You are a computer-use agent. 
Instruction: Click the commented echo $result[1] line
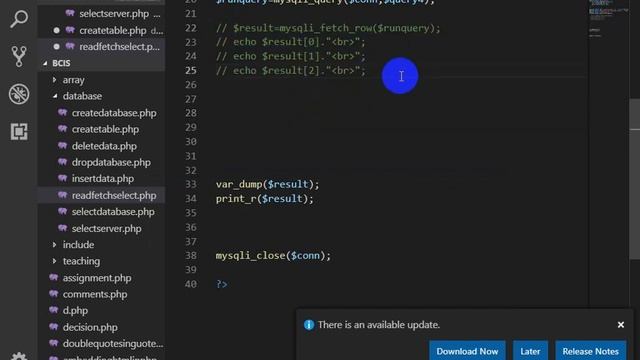click(x=291, y=56)
